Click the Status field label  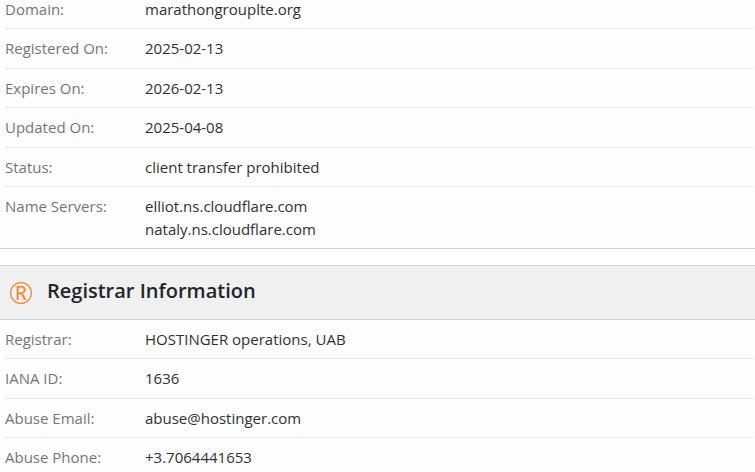point(29,168)
